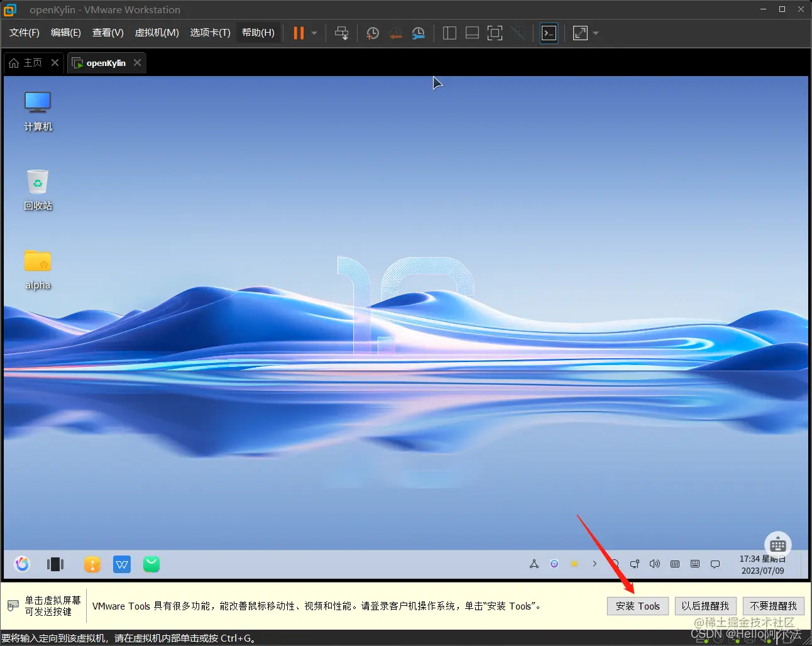Show or hide the console view
Viewport: 812px width, 646px height.
[x=548, y=33]
